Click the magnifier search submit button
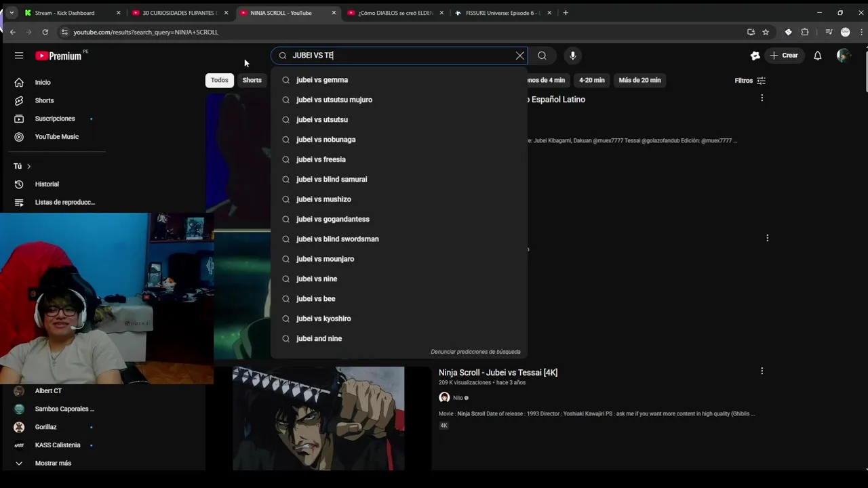868x488 pixels. click(542, 56)
